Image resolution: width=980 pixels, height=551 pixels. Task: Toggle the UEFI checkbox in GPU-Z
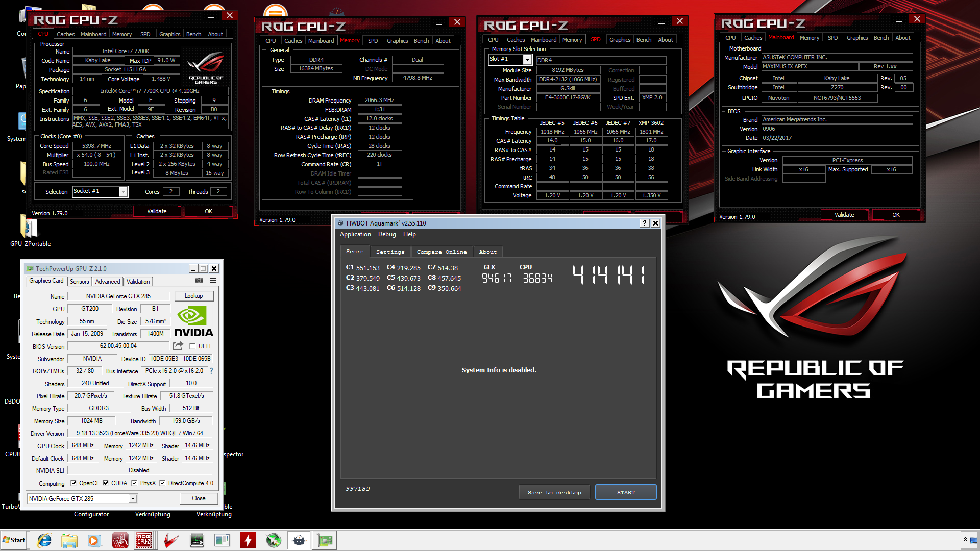click(192, 346)
